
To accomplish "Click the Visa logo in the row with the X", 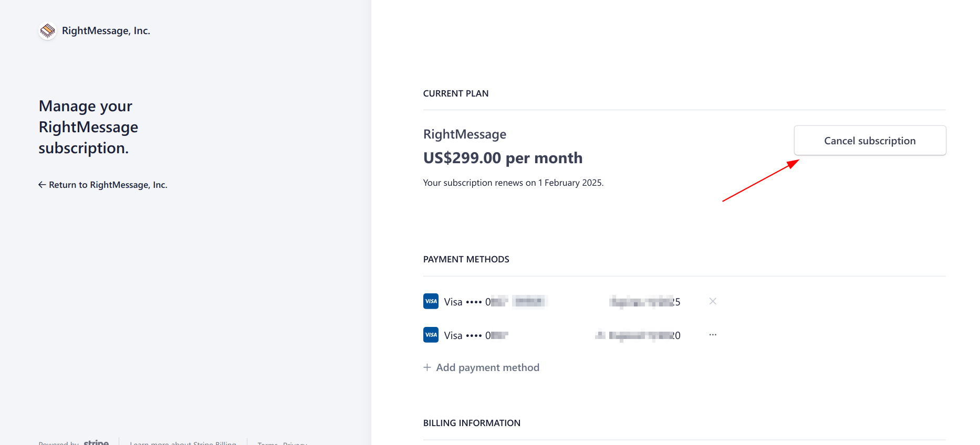I will click(x=431, y=301).
